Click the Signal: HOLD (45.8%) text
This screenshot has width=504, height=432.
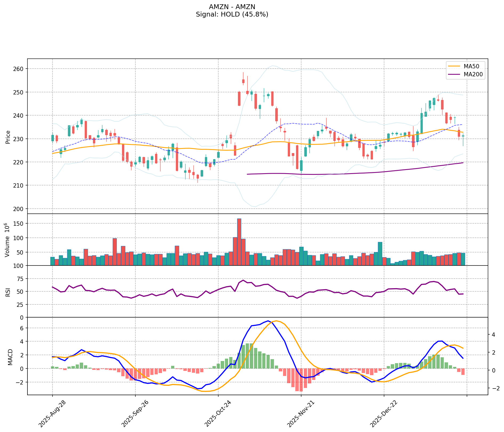232,15
